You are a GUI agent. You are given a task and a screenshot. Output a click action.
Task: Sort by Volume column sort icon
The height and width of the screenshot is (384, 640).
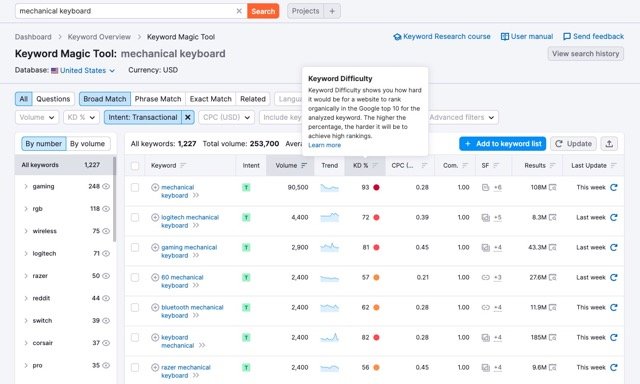click(x=304, y=166)
